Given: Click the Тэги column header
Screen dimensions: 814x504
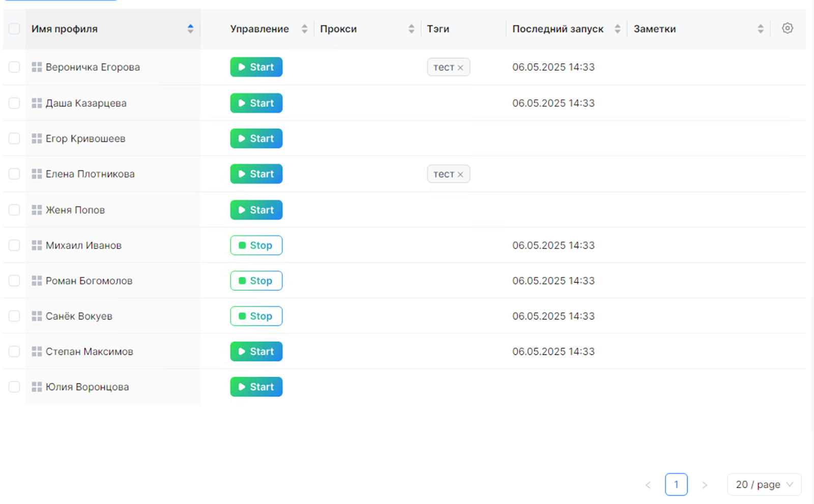Looking at the screenshot, I should point(438,29).
